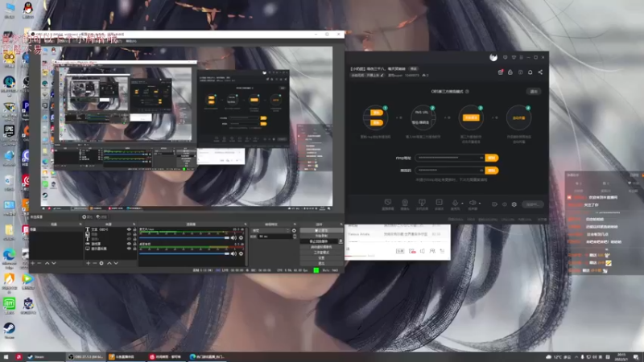Pop out the Sources dock panel
This screenshot has height=362, width=644.
pos(134,224)
